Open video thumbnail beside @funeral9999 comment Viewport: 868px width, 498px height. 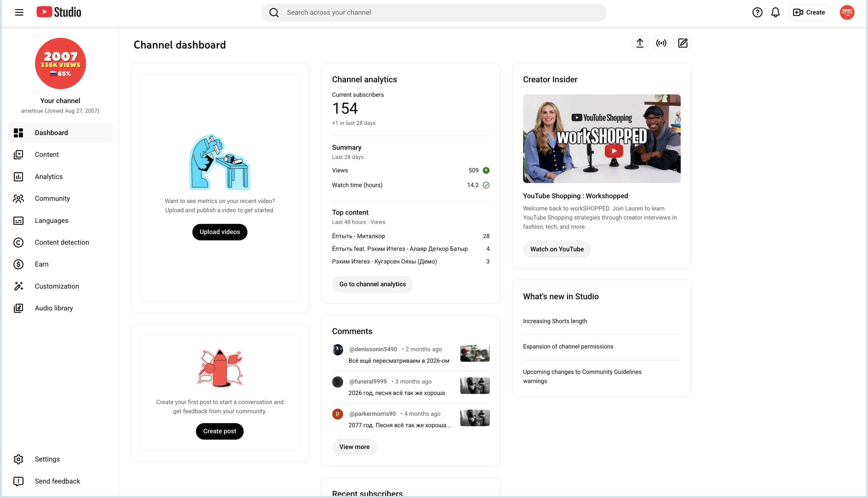pyautogui.click(x=475, y=386)
